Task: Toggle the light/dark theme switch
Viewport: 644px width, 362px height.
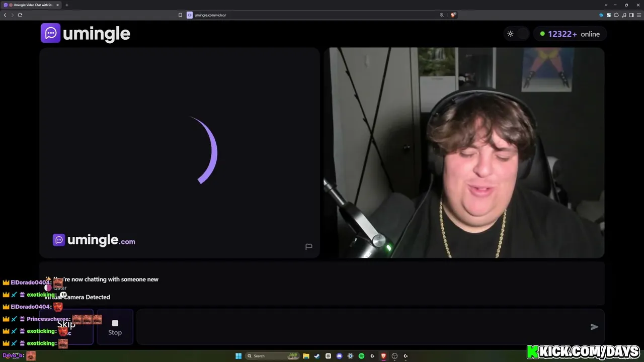Action: (517, 34)
